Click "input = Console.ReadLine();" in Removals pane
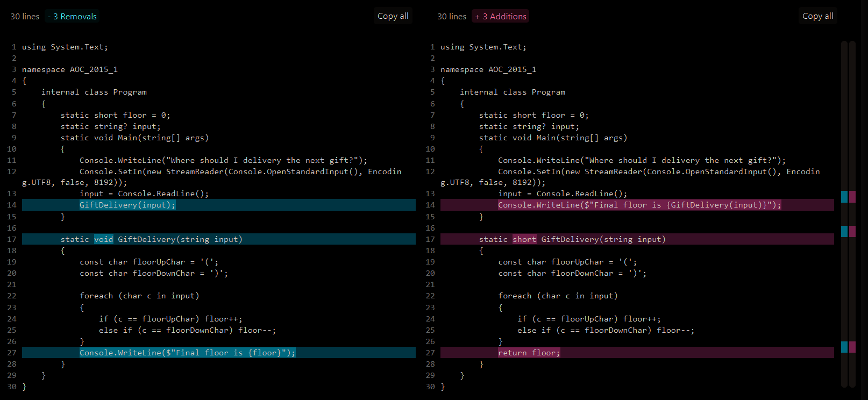 144,194
